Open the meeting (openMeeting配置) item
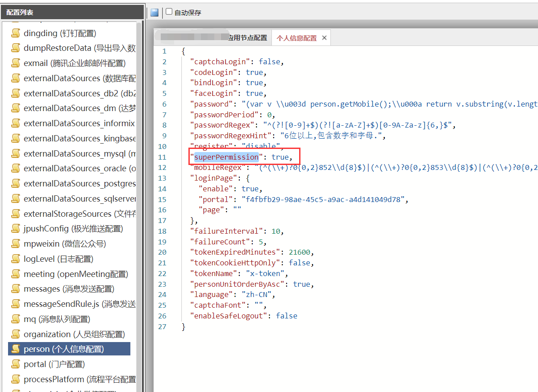Image resolution: width=538 pixels, height=392 pixels. [75, 274]
